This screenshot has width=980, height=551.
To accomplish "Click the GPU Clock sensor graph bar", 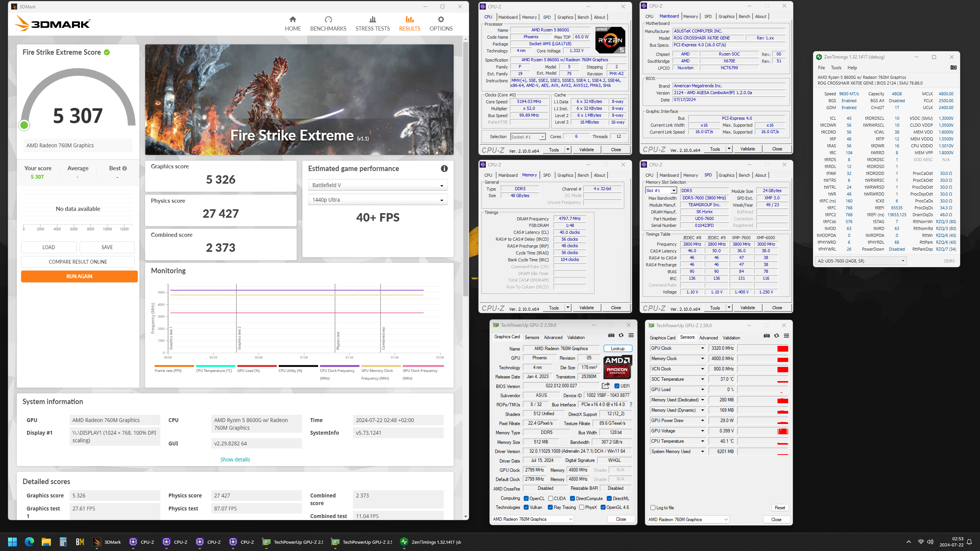I will (x=763, y=348).
